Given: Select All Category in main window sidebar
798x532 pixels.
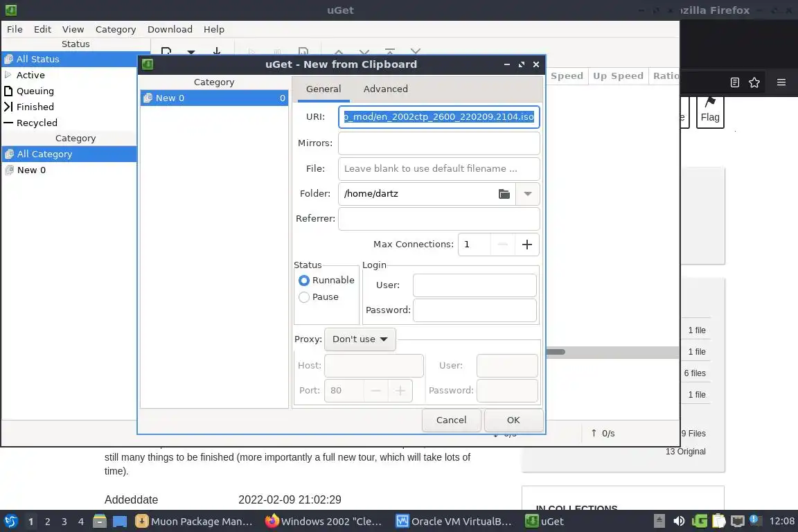Looking at the screenshot, I should tap(69, 154).
